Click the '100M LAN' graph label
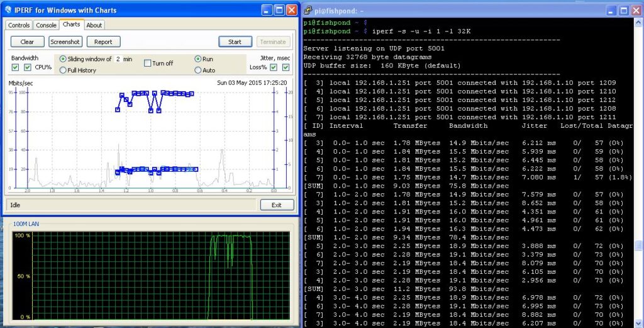 26,224
